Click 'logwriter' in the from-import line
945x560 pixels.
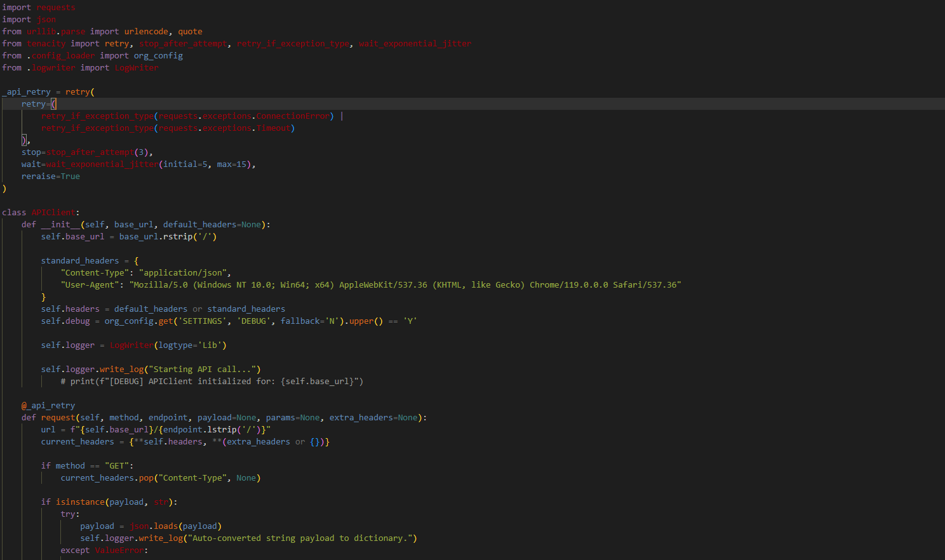tap(53, 68)
